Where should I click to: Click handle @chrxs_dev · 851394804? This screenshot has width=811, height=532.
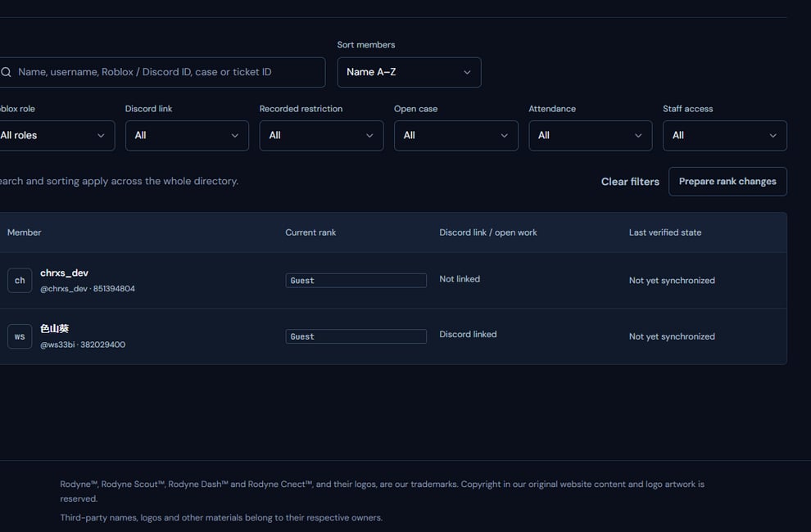(88, 288)
